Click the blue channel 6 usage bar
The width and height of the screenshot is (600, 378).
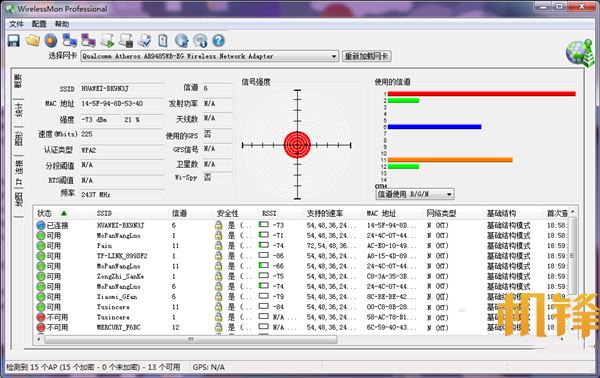pyautogui.click(x=435, y=127)
